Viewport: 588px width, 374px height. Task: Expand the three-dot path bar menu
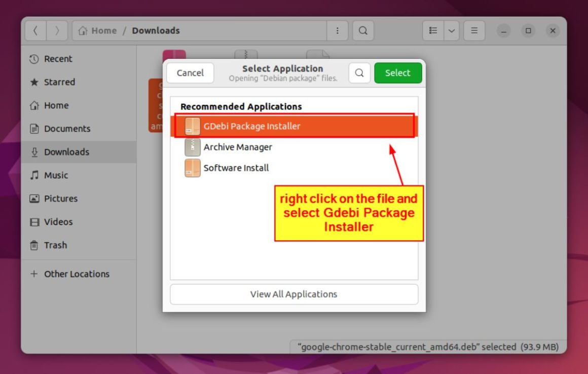tap(337, 30)
